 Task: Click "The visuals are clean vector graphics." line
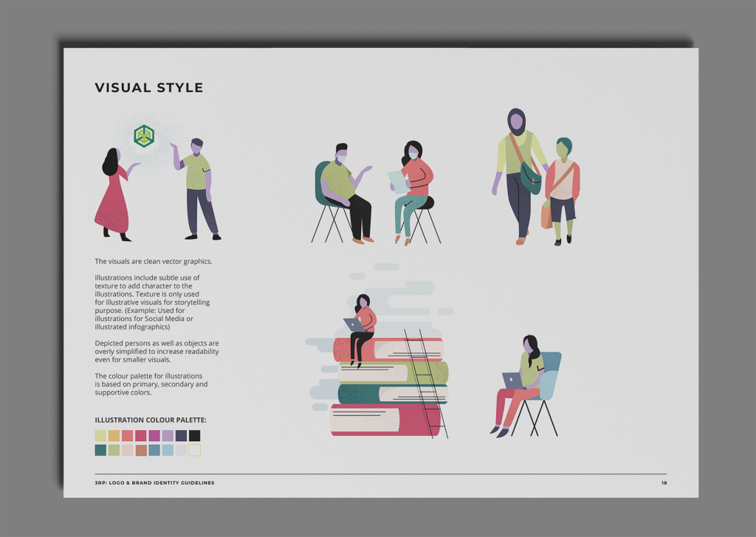(x=154, y=262)
